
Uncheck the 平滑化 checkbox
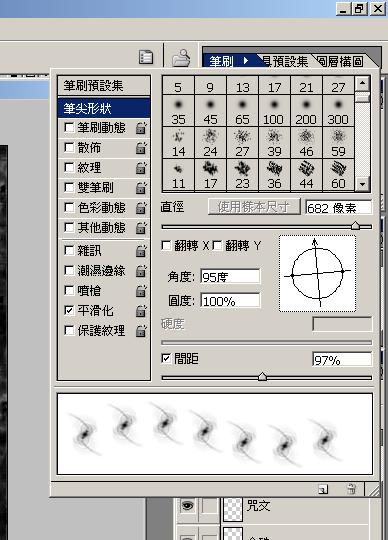tap(69, 311)
